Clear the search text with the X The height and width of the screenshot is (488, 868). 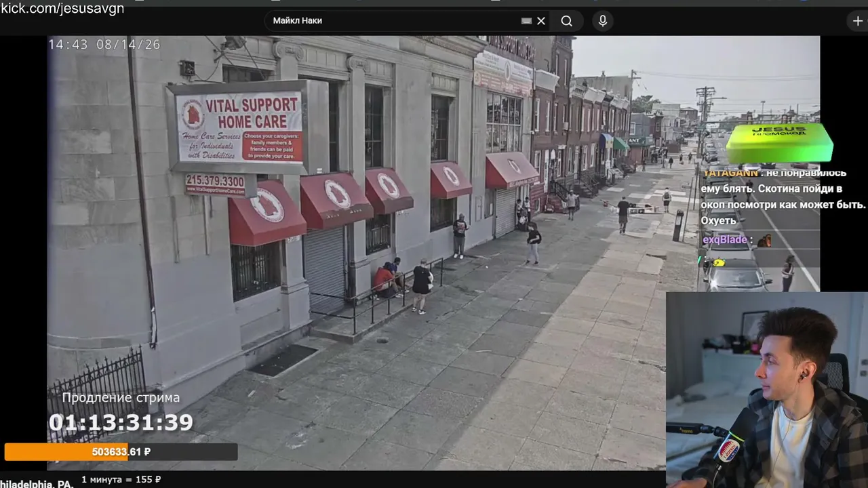click(541, 21)
